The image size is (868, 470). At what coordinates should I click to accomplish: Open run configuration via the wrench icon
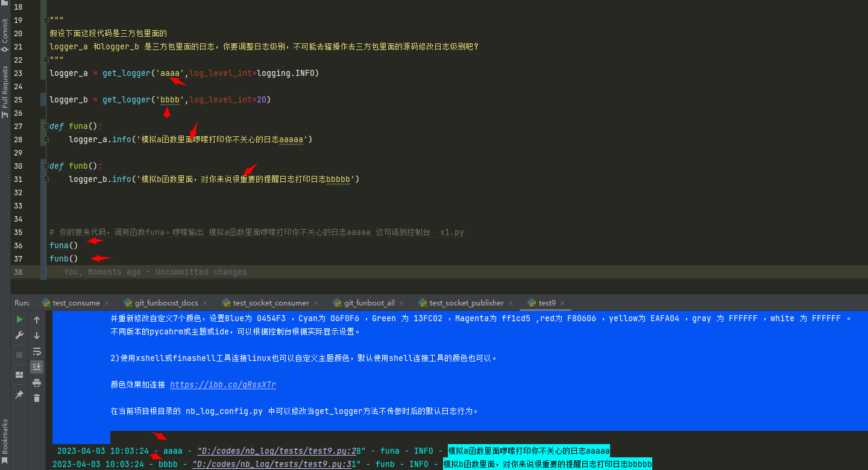[x=19, y=335]
